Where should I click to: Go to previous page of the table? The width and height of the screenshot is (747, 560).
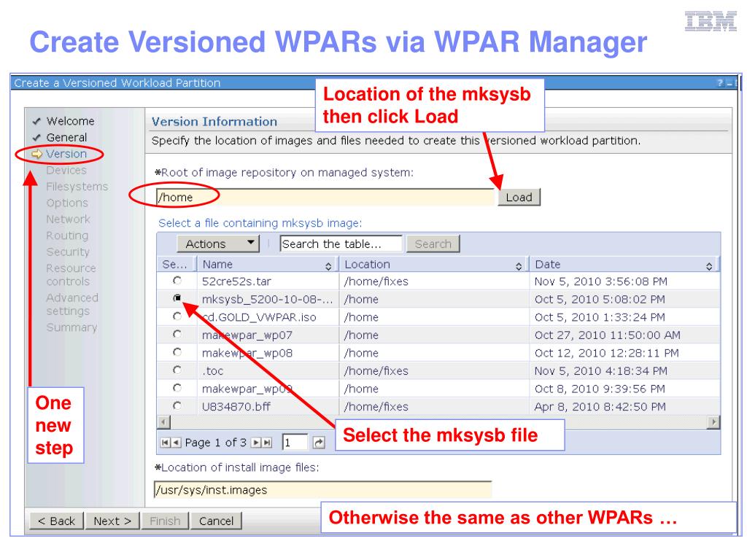176,443
